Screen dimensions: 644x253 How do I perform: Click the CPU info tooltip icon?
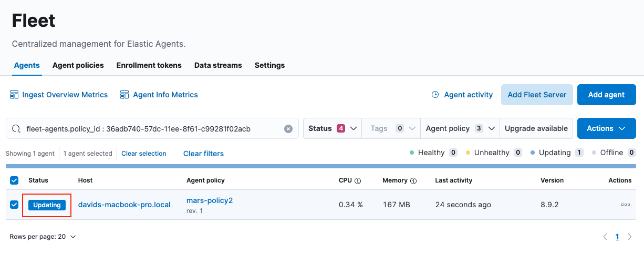(358, 180)
